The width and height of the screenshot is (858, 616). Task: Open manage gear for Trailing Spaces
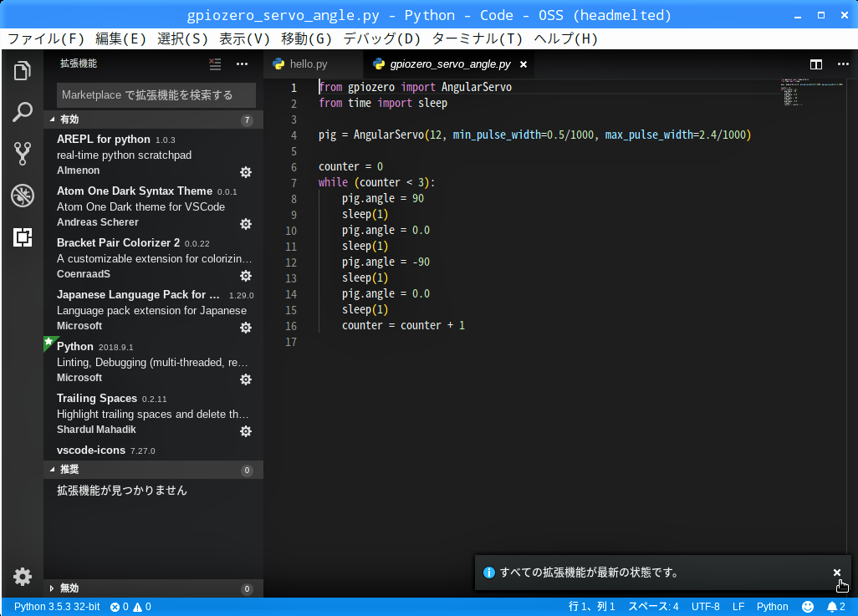[246, 431]
